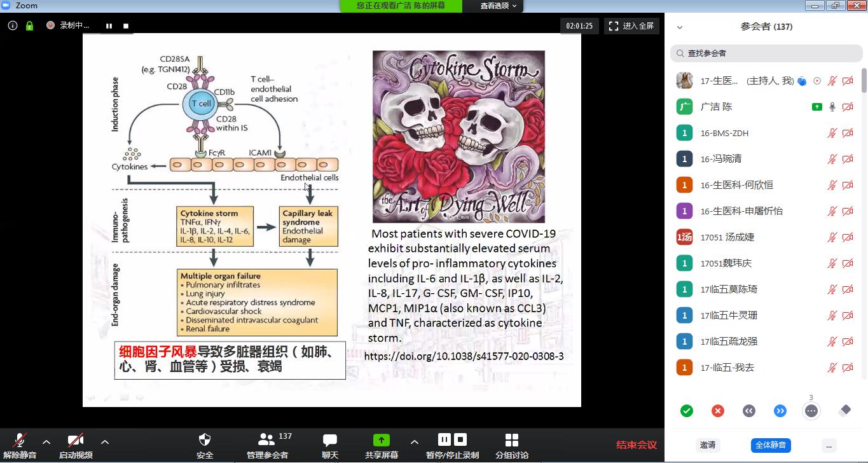Click the Cytokine Storm artwork image
This screenshot has height=463, width=868.
pos(458,137)
